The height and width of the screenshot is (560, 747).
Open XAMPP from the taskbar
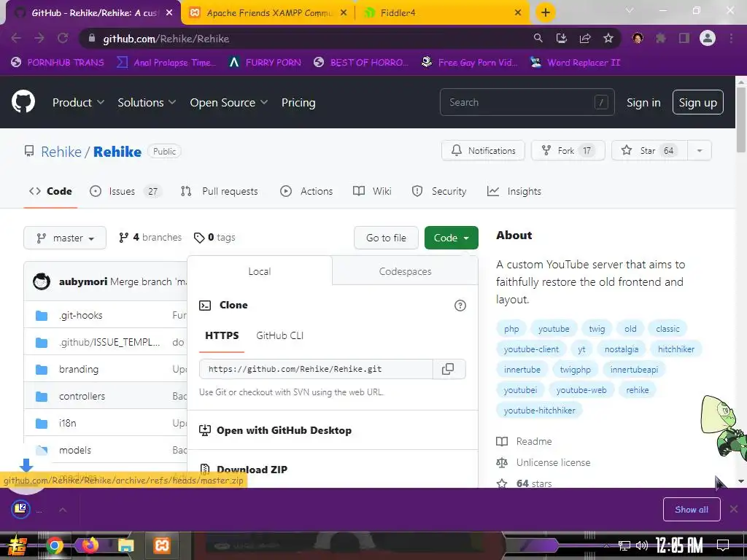(x=161, y=545)
